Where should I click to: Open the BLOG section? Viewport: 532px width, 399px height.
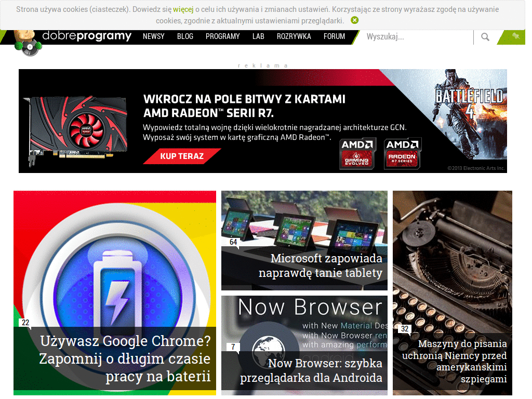coord(185,37)
